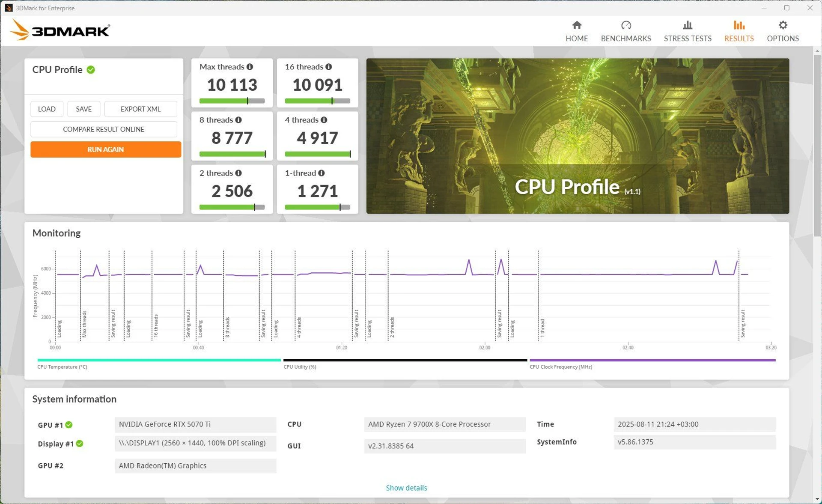Click the AMD Radeon(TM) Graphics field
Screen dimensions: 822x504
[x=196, y=466]
